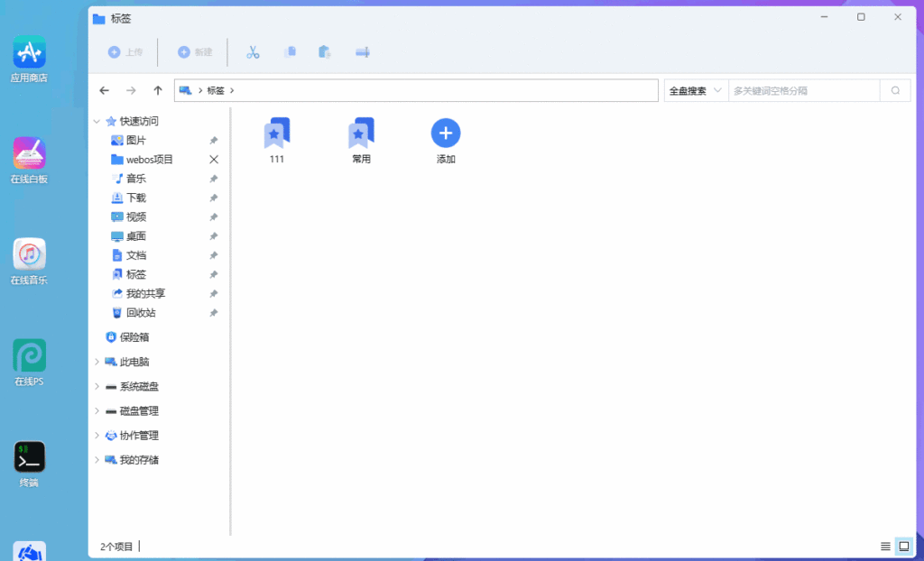Click the magnifier search icon
Screen dimensions: 924x561
pyautogui.click(x=895, y=90)
